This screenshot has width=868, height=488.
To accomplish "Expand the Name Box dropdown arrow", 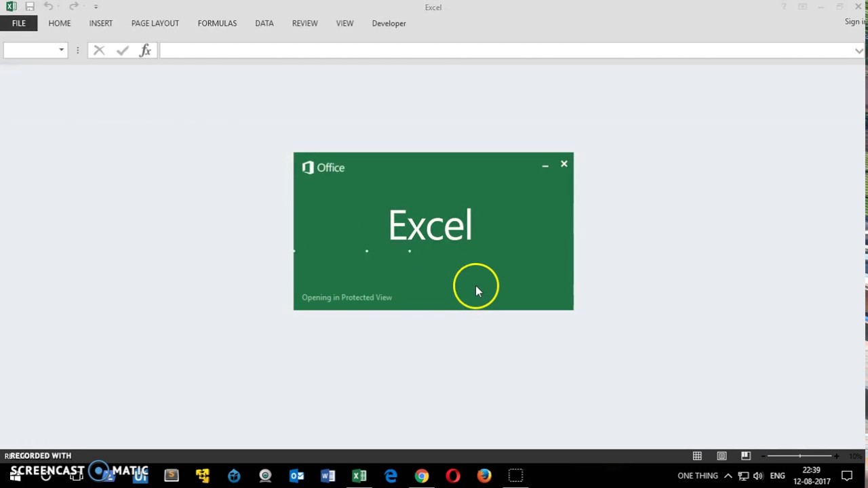I will click(61, 50).
